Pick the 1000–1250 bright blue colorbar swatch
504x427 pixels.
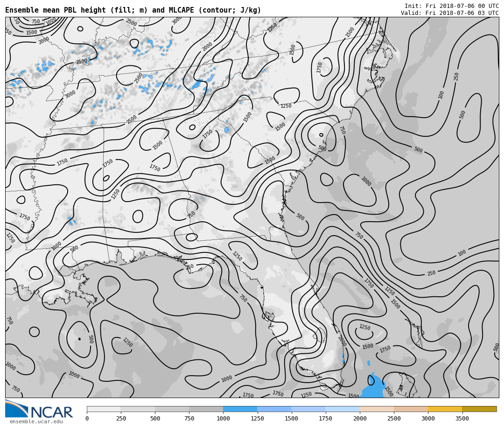(240, 409)
